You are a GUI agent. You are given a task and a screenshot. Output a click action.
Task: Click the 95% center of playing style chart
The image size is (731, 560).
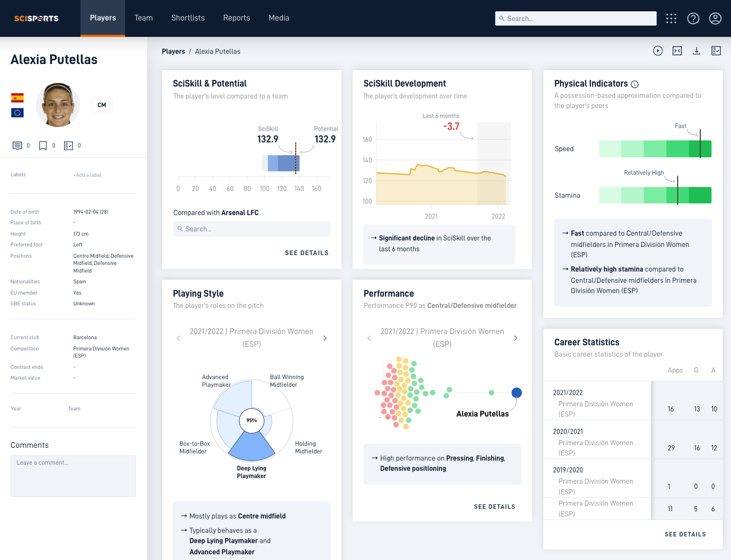pyautogui.click(x=252, y=420)
